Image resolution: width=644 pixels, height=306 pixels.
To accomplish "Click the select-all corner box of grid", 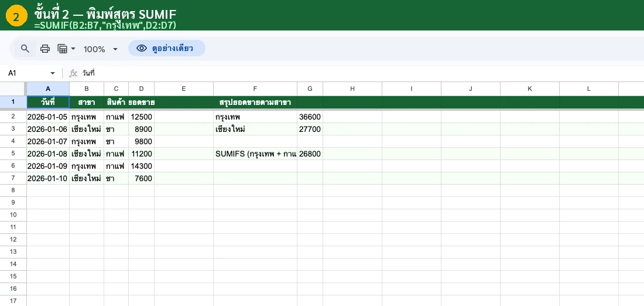I will coord(13,89).
